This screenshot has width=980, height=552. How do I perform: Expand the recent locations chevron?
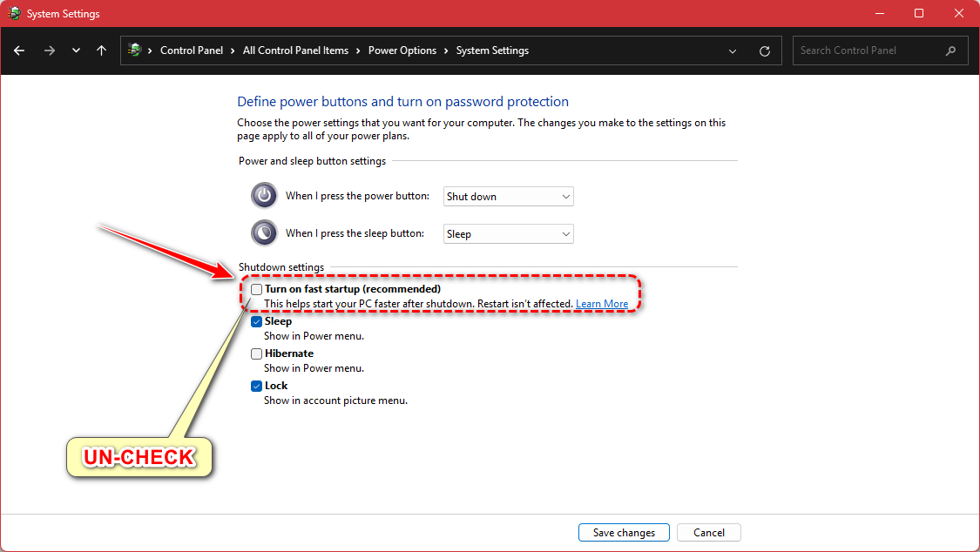point(76,50)
